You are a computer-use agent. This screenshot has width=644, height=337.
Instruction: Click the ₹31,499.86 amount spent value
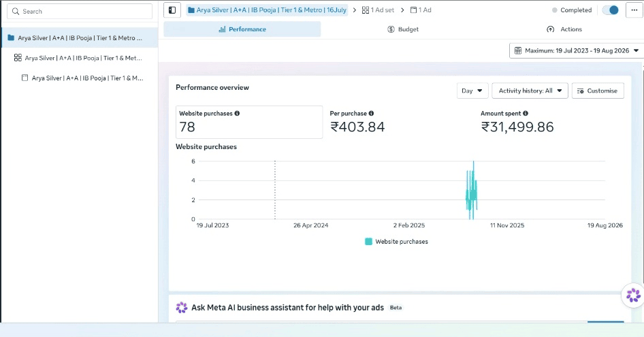coord(517,127)
